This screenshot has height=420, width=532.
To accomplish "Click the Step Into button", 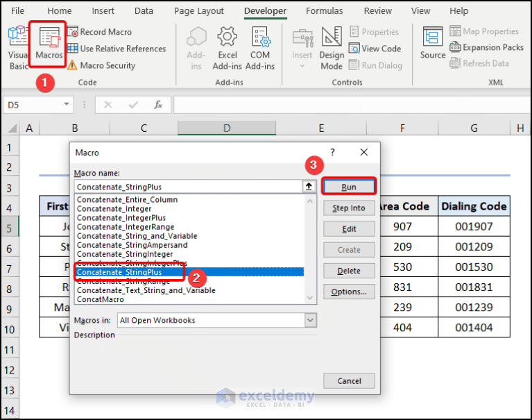I will 349,208.
